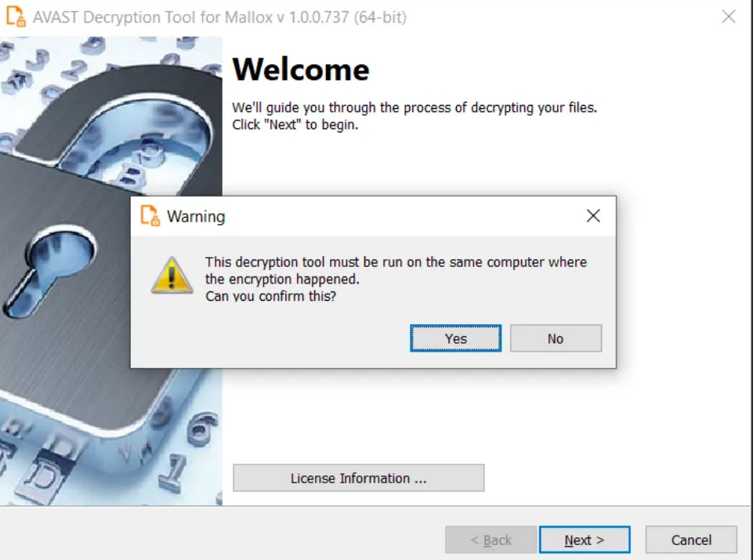Image resolution: width=753 pixels, height=560 pixels.
Task: Close the AVAST Decryption Tool window
Action: coord(729,16)
